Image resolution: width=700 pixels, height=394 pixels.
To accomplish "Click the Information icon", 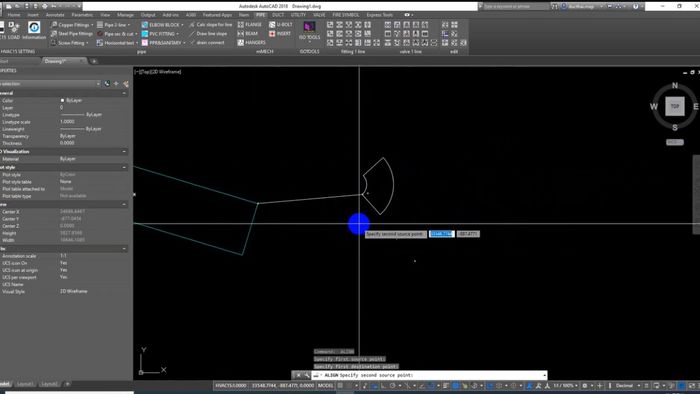I will 34,31.
